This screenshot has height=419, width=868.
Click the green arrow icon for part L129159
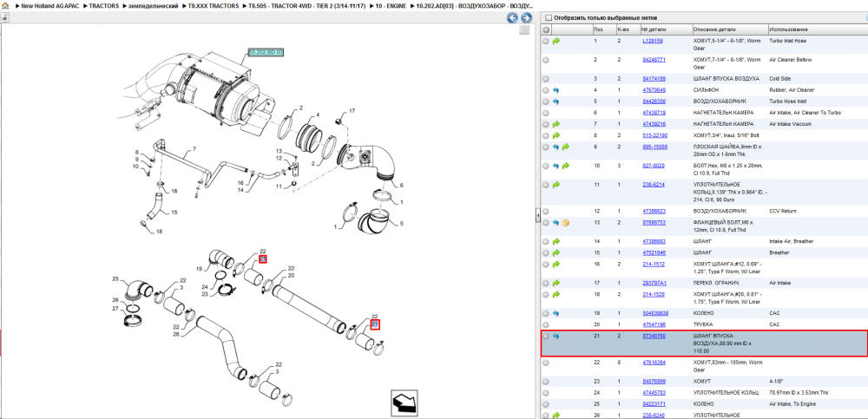tap(556, 41)
